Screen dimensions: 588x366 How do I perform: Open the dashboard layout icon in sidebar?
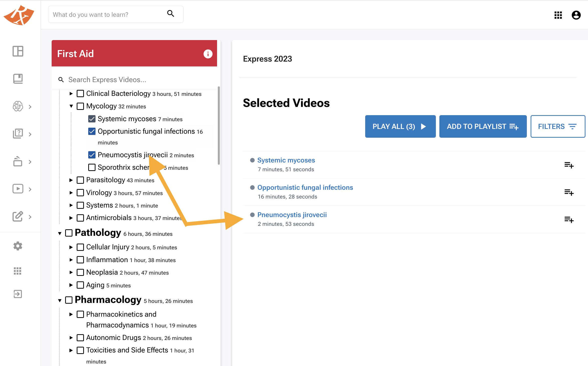click(18, 51)
